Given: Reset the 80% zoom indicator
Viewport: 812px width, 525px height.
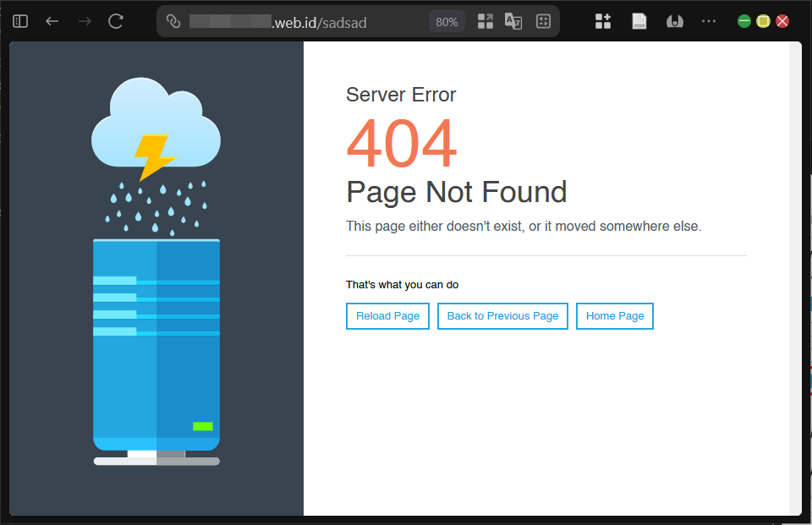Looking at the screenshot, I should (447, 22).
